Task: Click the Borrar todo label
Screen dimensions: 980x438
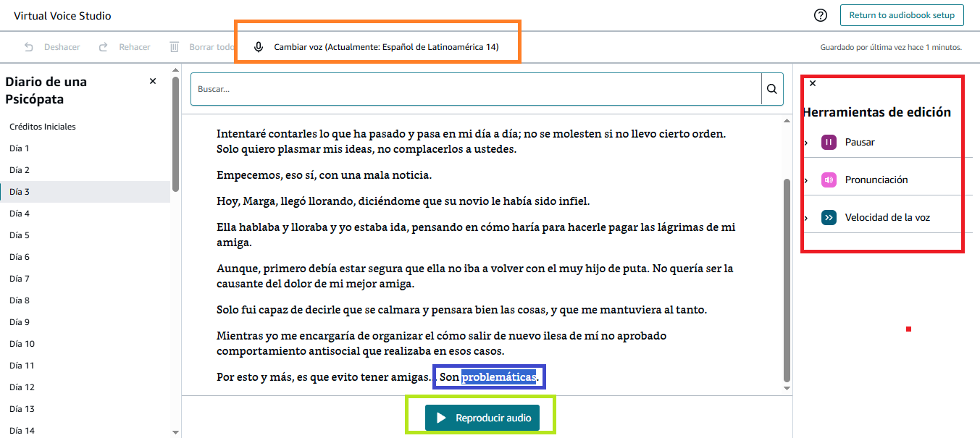Action: tap(212, 47)
